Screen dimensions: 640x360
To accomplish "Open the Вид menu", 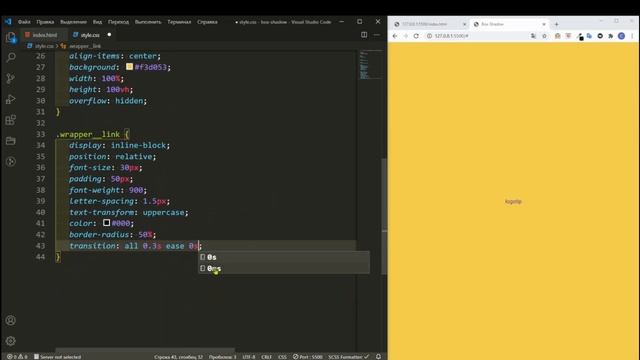I will point(97,22).
